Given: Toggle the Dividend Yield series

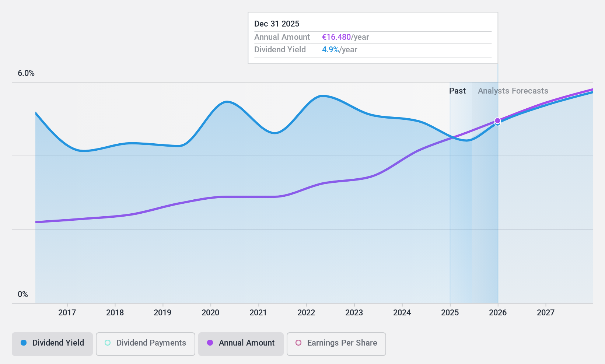Looking at the screenshot, I should coord(52,344).
